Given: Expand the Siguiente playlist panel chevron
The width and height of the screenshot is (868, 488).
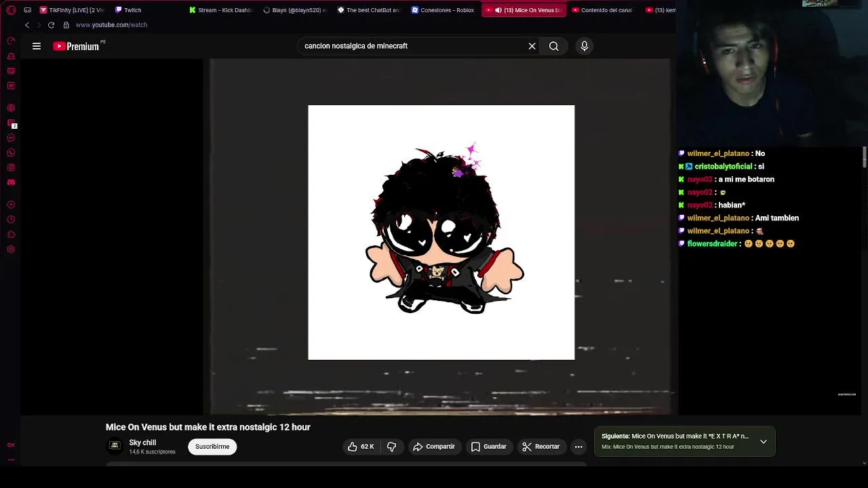Looking at the screenshot, I should point(764,442).
